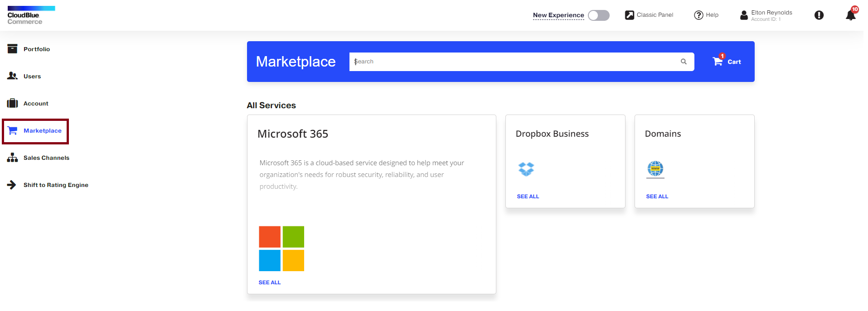Click the Help link text
This screenshot has height=311, width=868.
click(x=712, y=15)
